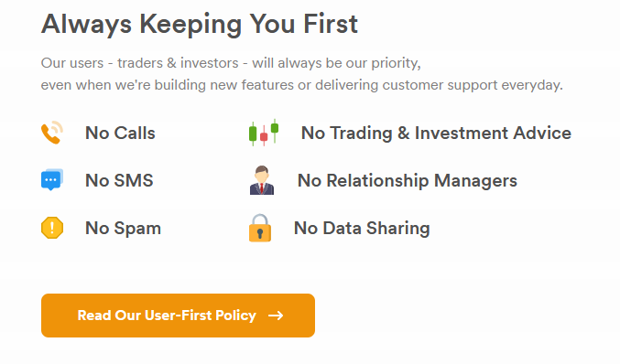Click the candlestick chart trading icon

[264, 133]
